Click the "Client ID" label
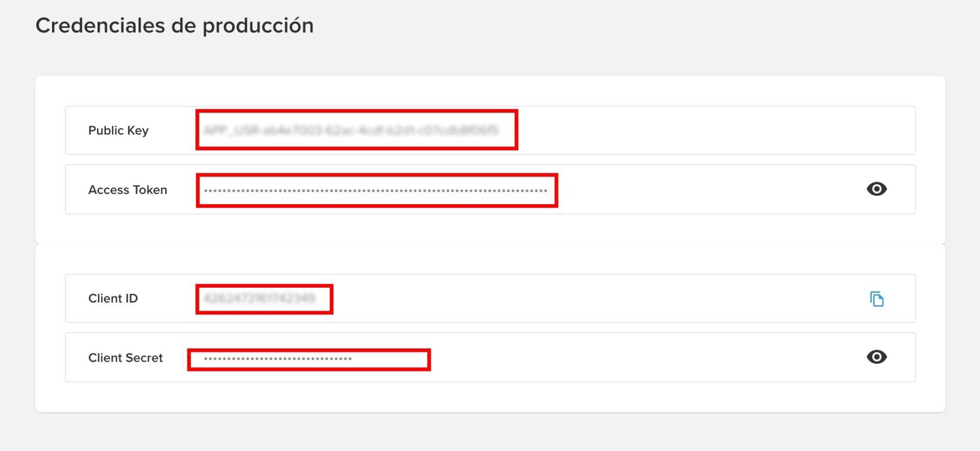The height and width of the screenshot is (451, 980). point(113,298)
